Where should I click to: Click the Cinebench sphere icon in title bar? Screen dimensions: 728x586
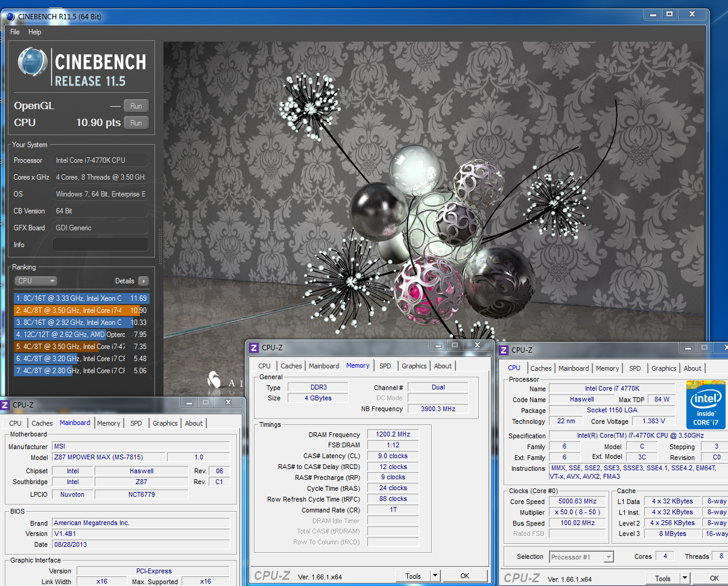10,16
